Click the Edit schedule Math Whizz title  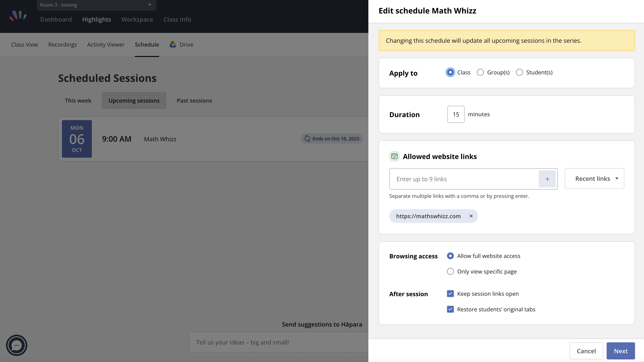point(428,11)
